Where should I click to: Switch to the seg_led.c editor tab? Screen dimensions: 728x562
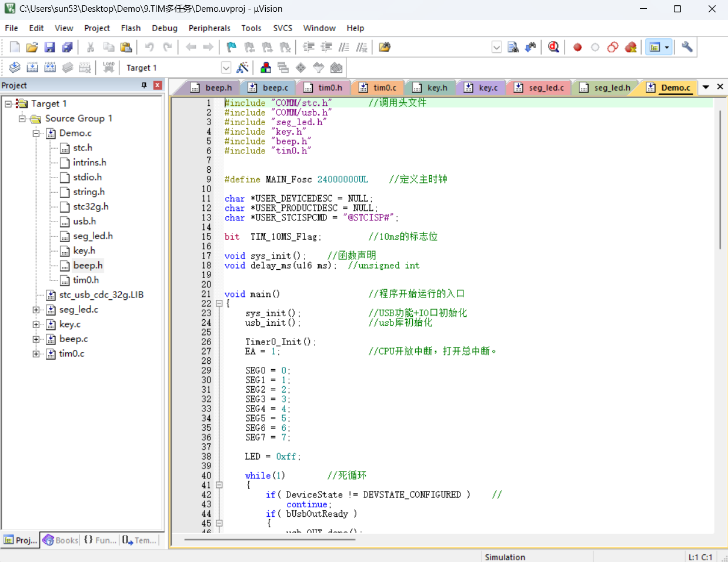click(x=540, y=88)
